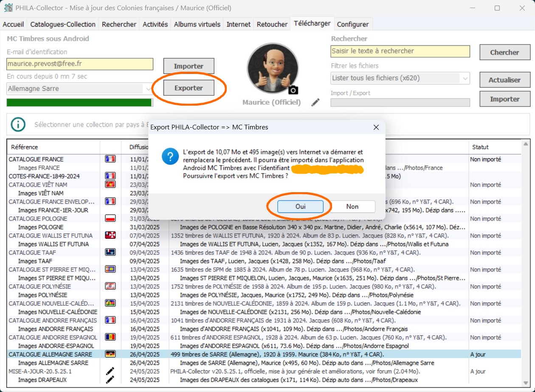Click the Vietnam flag in CATALOGUE VIÊT NAM row
The width and height of the screenshot is (535, 392).
click(110, 185)
